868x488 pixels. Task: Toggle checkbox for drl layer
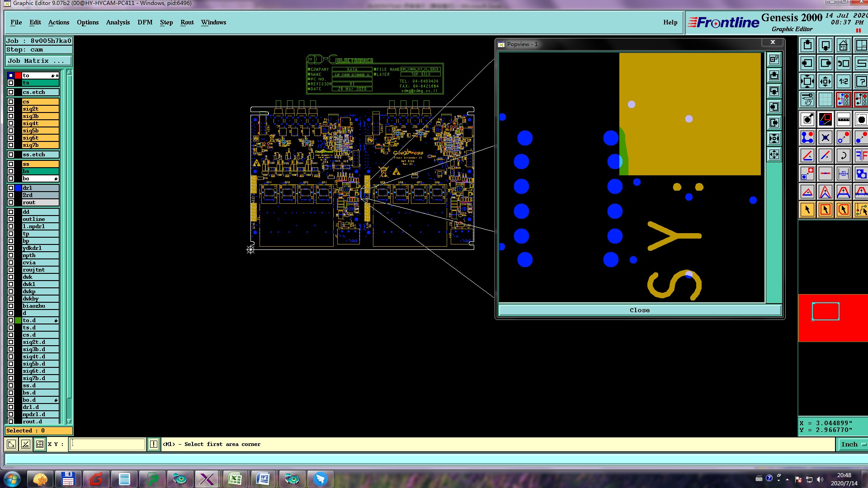point(11,188)
